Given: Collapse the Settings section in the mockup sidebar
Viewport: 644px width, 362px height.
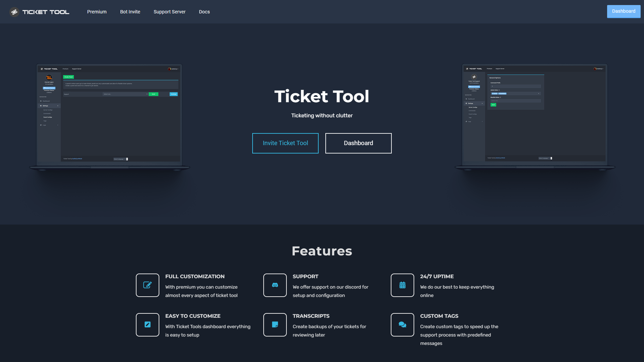Looking at the screenshot, I should (x=58, y=106).
